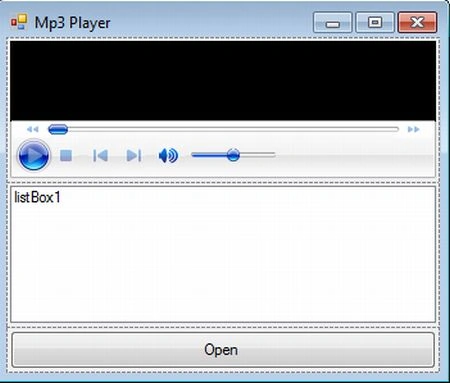Click the Open button
This screenshot has height=383, width=450.
pyautogui.click(x=223, y=350)
